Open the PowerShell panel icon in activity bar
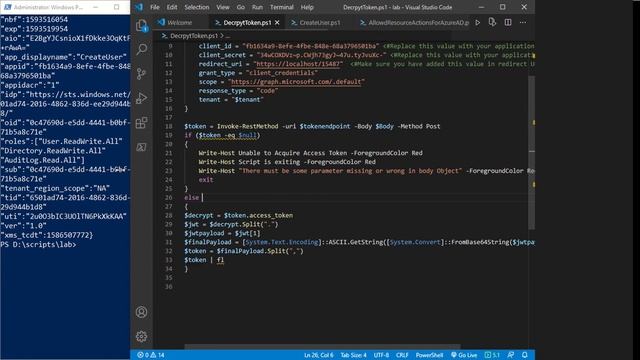640x360 pixels. 142,147
